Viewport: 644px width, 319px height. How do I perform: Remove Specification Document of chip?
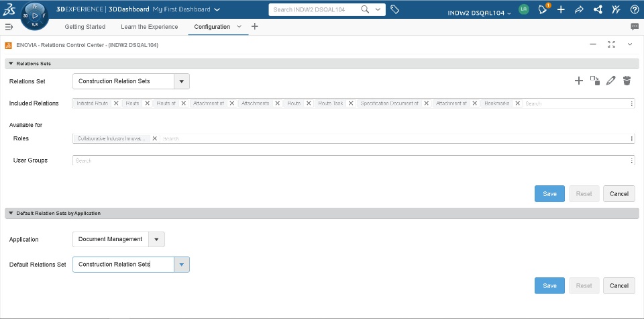tap(427, 103)
